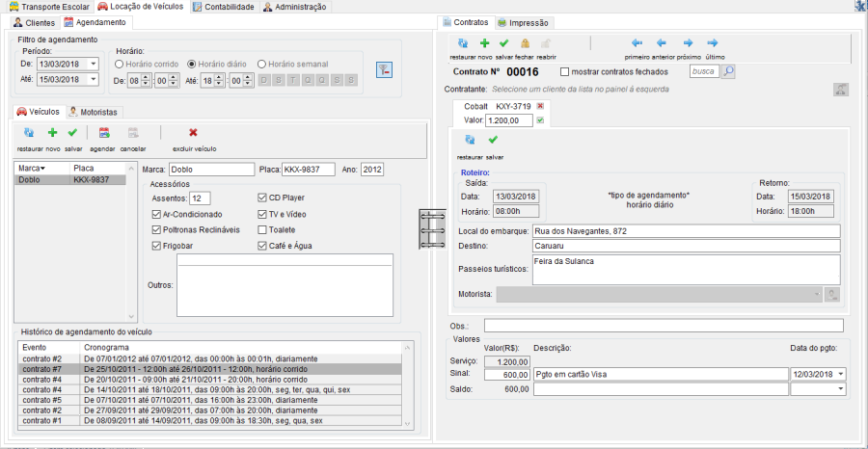Screen dimensions: 868x449
Task: Enable 'mostrar contratos fechados' checkbox
Action: (565, 71)
